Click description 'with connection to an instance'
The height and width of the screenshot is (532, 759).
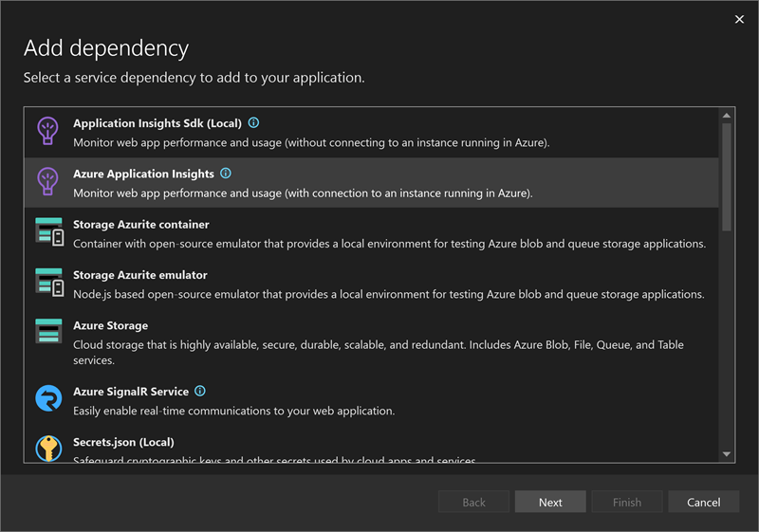(303, 193)
